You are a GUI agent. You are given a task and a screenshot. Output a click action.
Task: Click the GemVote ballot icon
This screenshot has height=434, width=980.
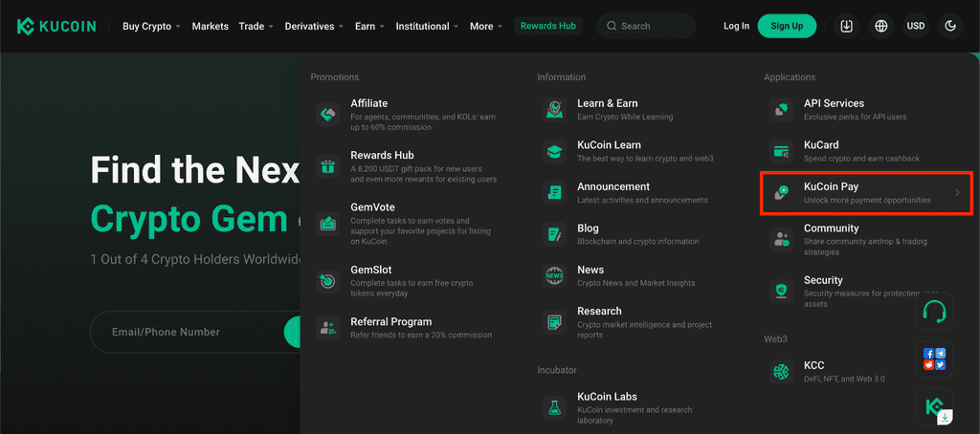(327, 223)
